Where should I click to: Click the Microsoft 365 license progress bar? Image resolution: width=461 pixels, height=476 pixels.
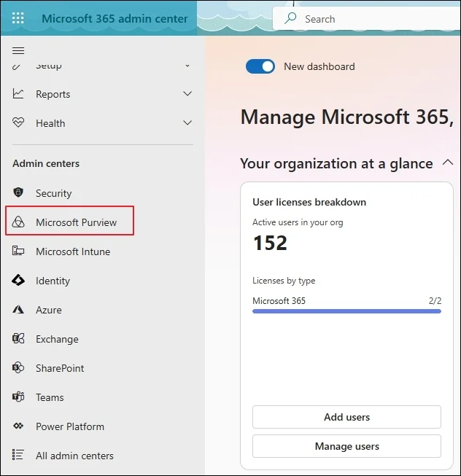(x=346, y=311)
